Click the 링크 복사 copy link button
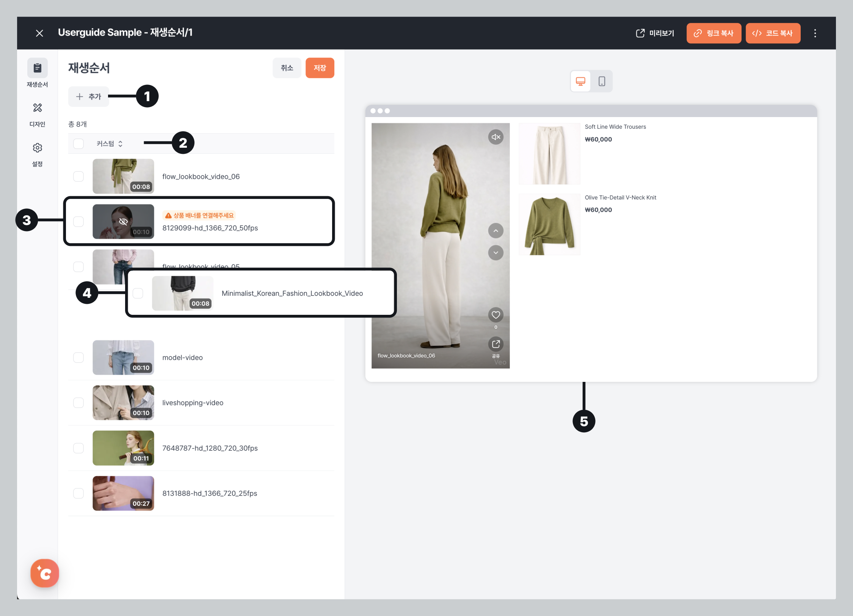The height and width of the screenshot is (616, 853). click(713, 33)
